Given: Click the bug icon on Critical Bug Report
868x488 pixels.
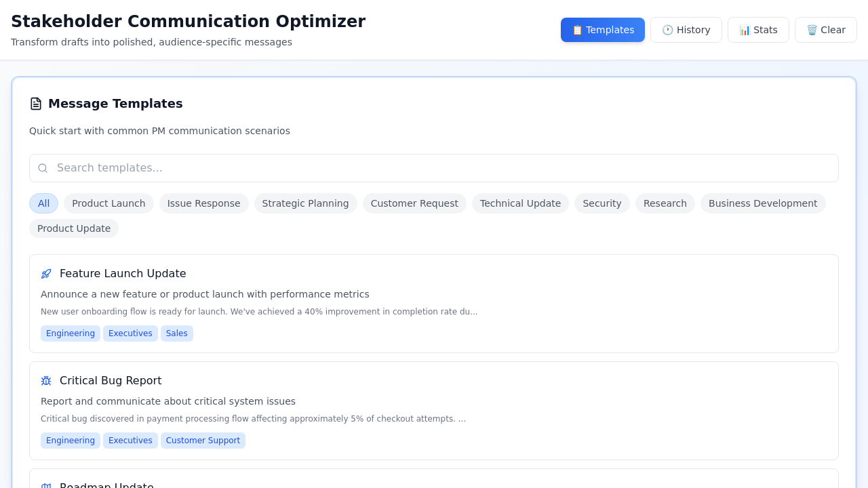Looking at the screenshot, I should pyautogui.click(x=45, y=381).
